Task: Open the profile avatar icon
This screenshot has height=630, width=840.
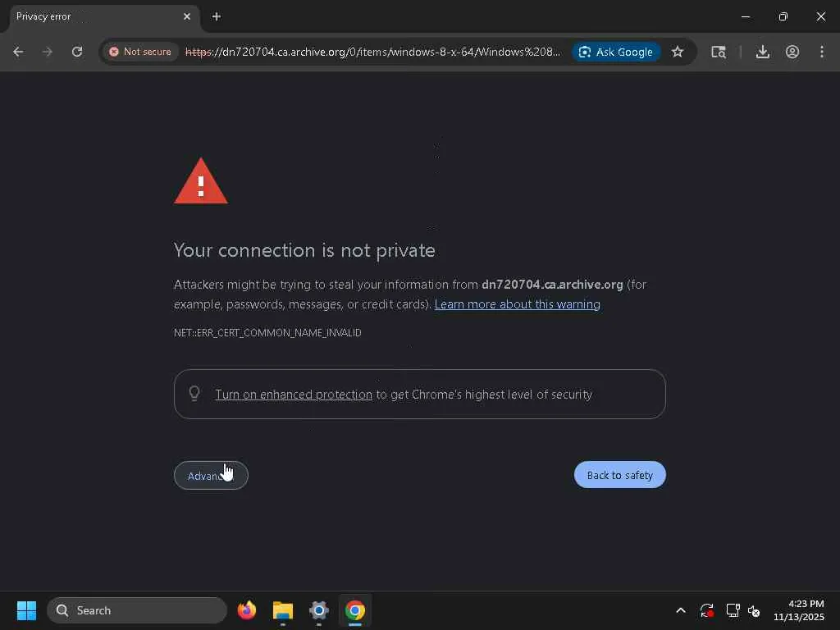Action: (792, 52)
